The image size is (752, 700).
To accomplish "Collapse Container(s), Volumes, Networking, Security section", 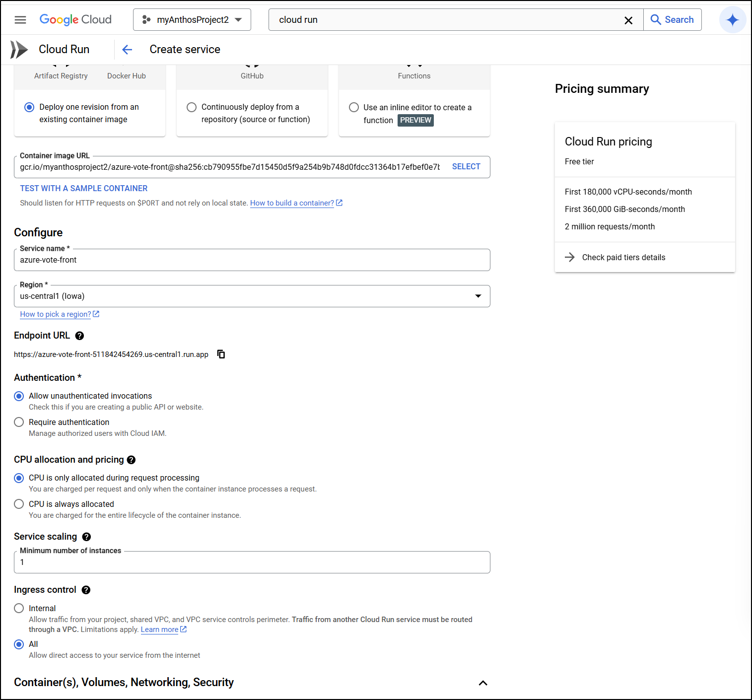I will pyautogui.click(x=483, y=683).
